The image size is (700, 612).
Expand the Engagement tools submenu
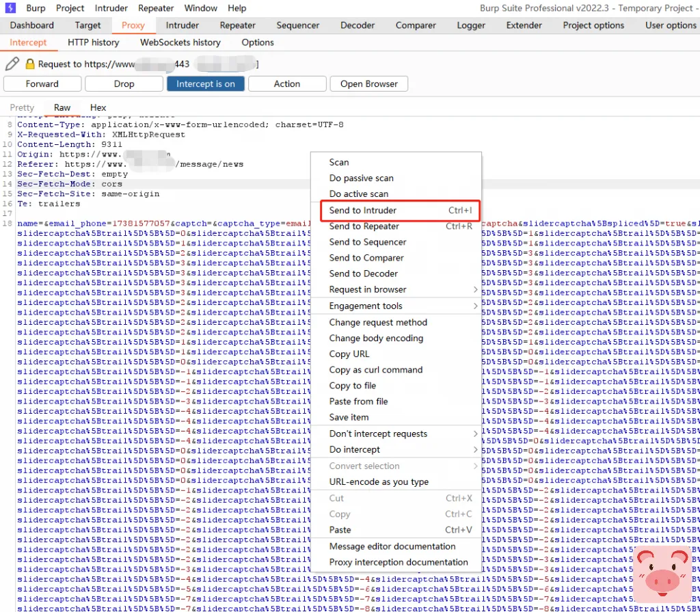coord(396,306)
